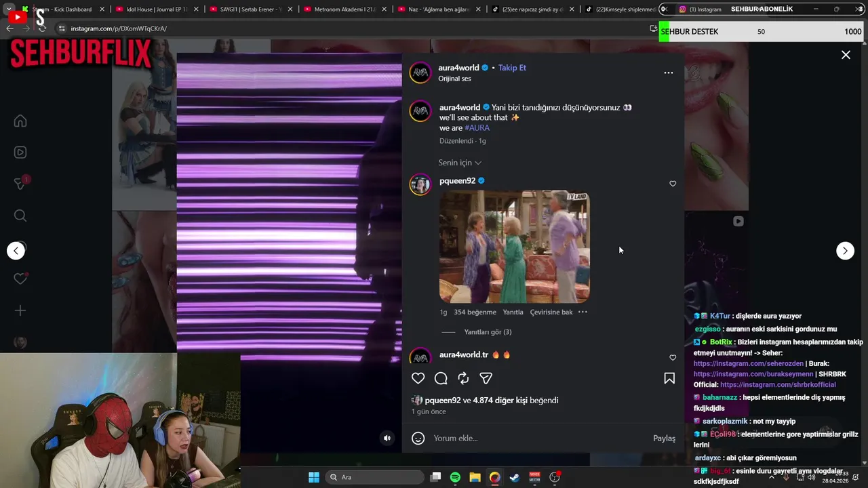Open Spotify from the taskbar

455,477
